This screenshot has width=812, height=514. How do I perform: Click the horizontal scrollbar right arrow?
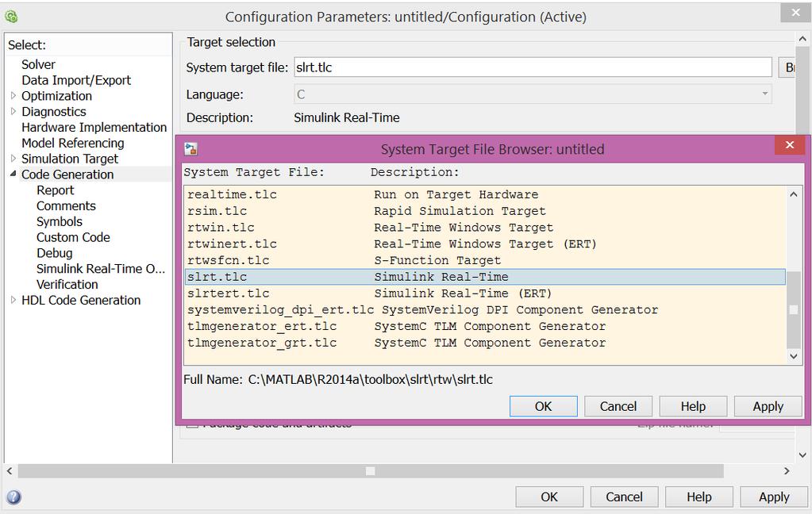pos(787,471)
